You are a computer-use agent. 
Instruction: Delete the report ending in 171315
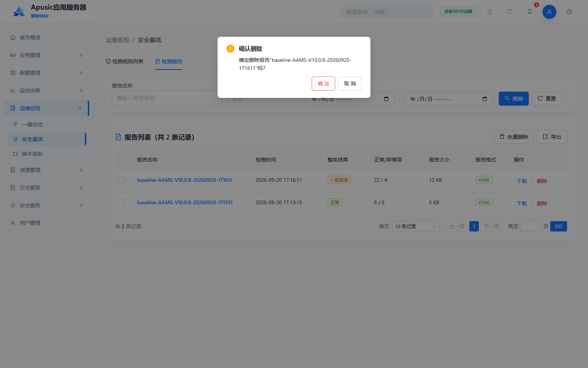[542, 204]
